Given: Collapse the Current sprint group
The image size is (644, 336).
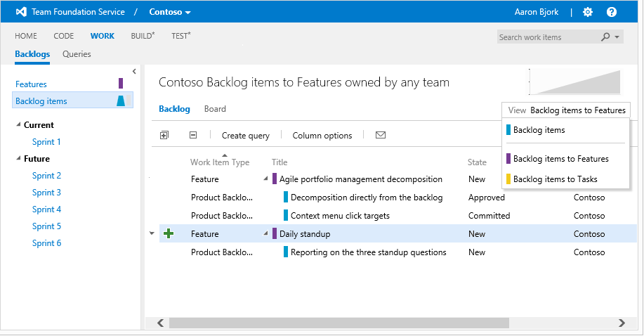Looking at the screenshot, I should point(18,124).
